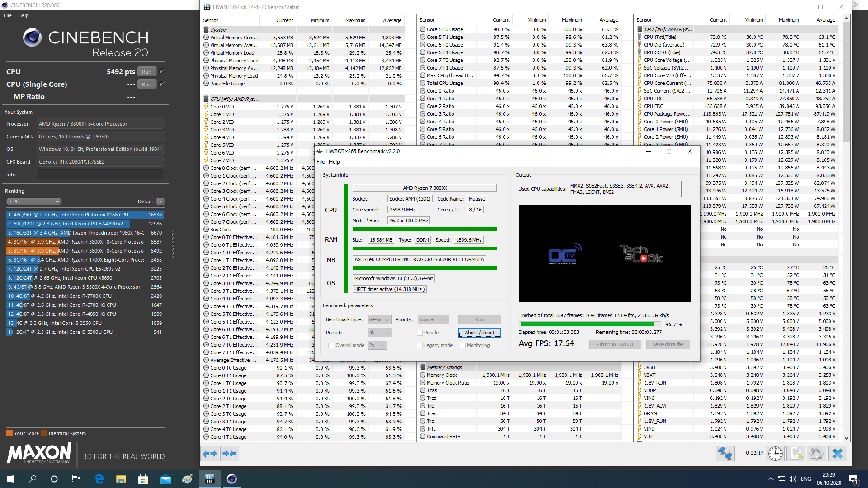This screenshot has height=488, width=868.
Task: Click the HWiNFO reset clock icon
Action: point(775,454)
